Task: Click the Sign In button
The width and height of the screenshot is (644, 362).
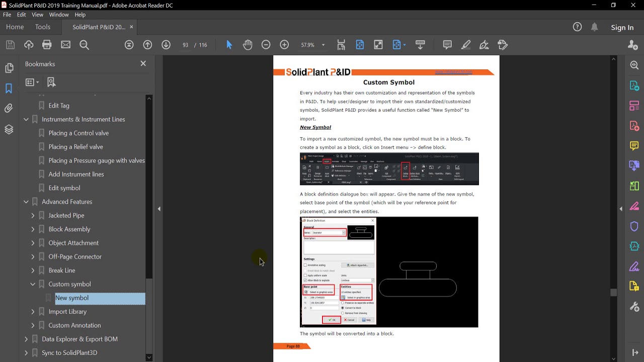Action: click(x=622, y=28)
